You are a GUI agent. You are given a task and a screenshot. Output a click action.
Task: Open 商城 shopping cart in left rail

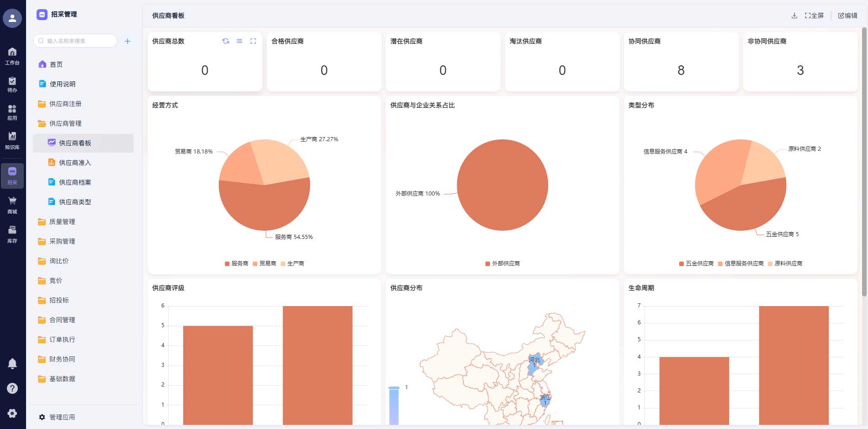click(12, 205)
